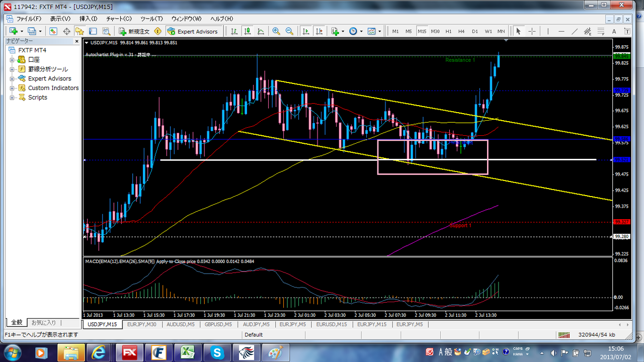Click the 新規注文 new order button
The height and width of the screenshot is (362, 644).
(x=133, y=31)
